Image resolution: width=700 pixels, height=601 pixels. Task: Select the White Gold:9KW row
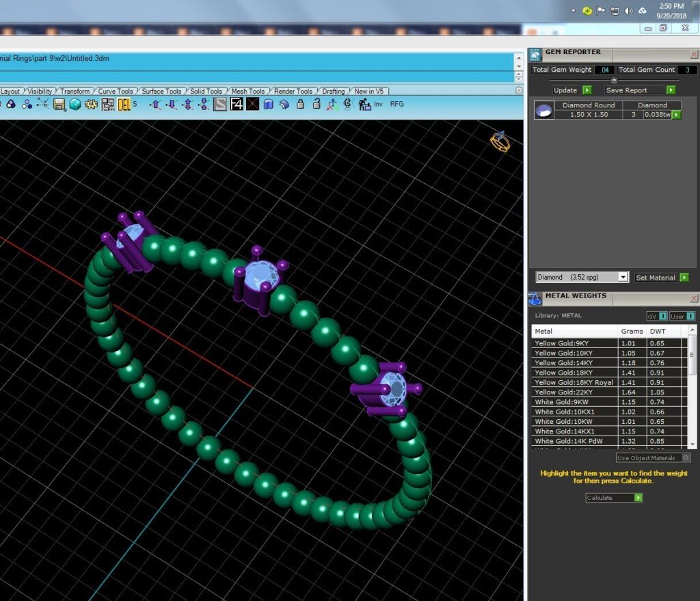click(x=609, y=402)
